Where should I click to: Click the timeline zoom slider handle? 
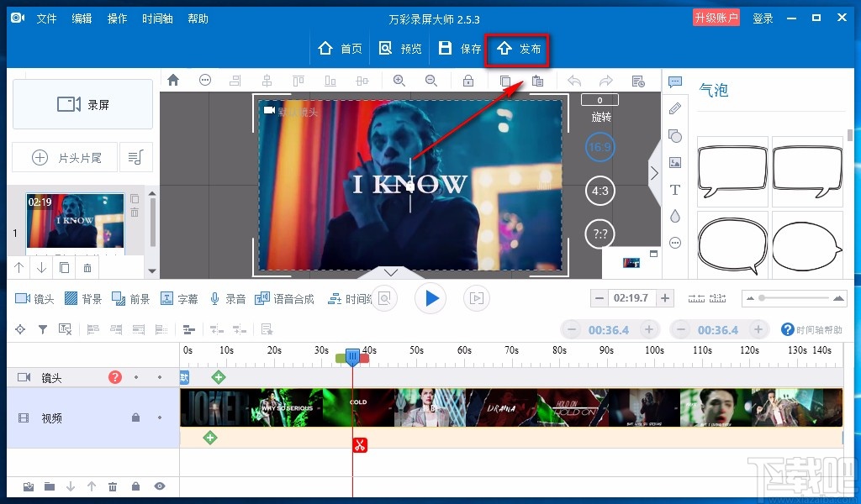pyautogui.click(x=762, y=298)
